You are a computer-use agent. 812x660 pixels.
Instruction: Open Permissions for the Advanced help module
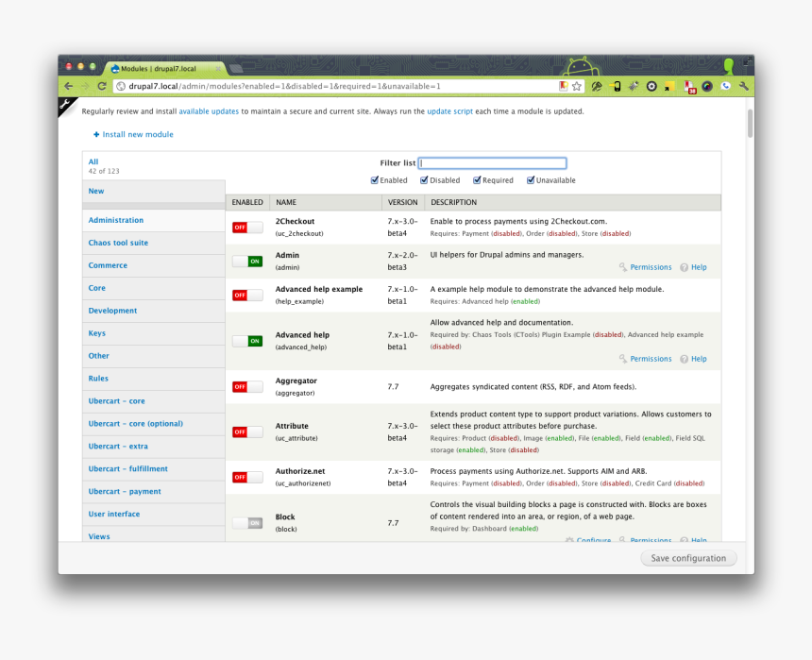645,359
